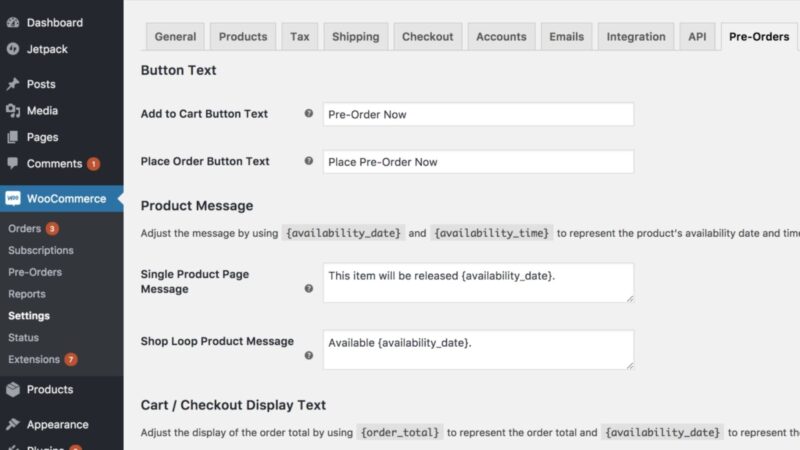Click the Dashboard gauge icon
800x450 pixels.
(x=13, y=22)
